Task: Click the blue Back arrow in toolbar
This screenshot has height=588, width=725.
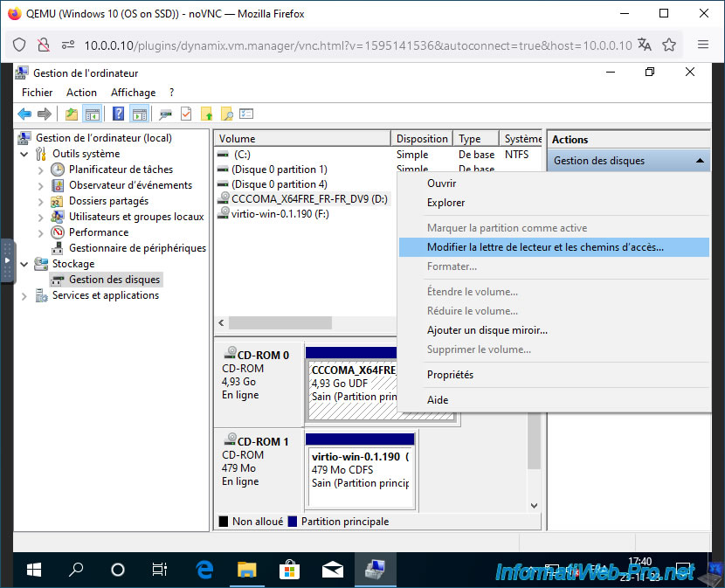Action: click(24, 114)
